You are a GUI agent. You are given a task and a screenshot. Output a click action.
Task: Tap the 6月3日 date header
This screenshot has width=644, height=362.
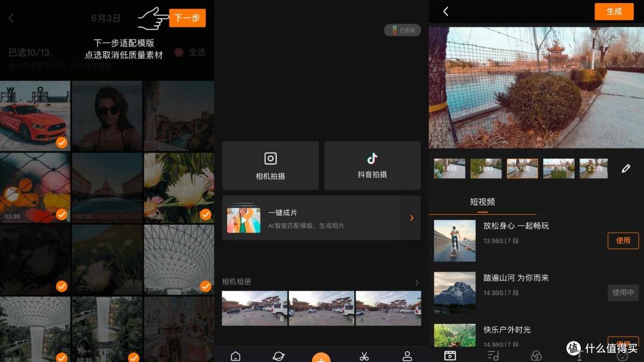(106, 18)
